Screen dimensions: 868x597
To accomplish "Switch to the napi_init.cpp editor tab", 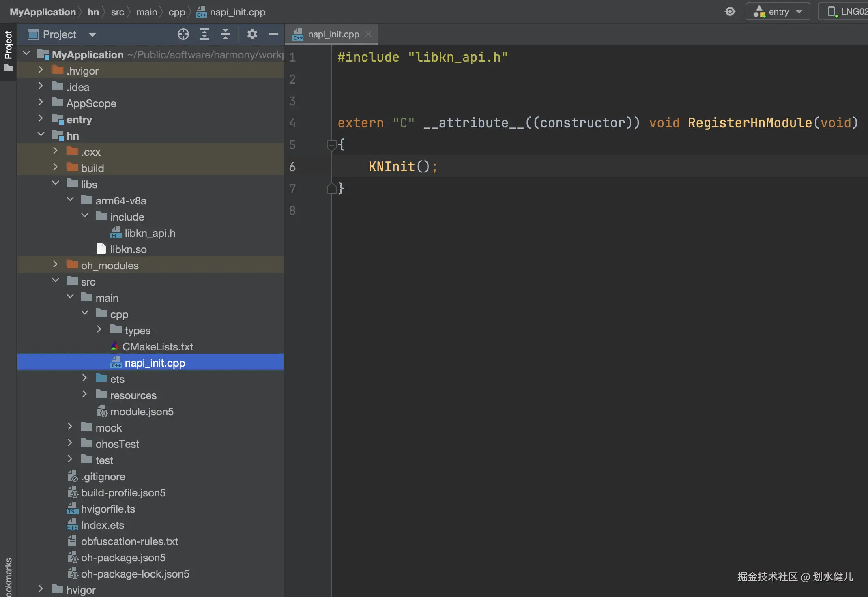I will click(x=333, y=34).
